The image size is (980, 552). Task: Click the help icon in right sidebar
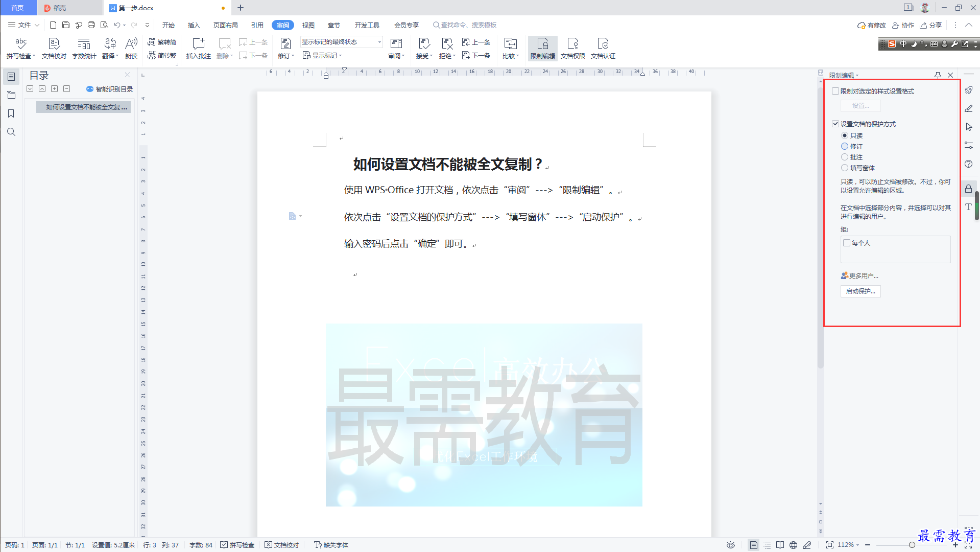(x=968, y=164)
